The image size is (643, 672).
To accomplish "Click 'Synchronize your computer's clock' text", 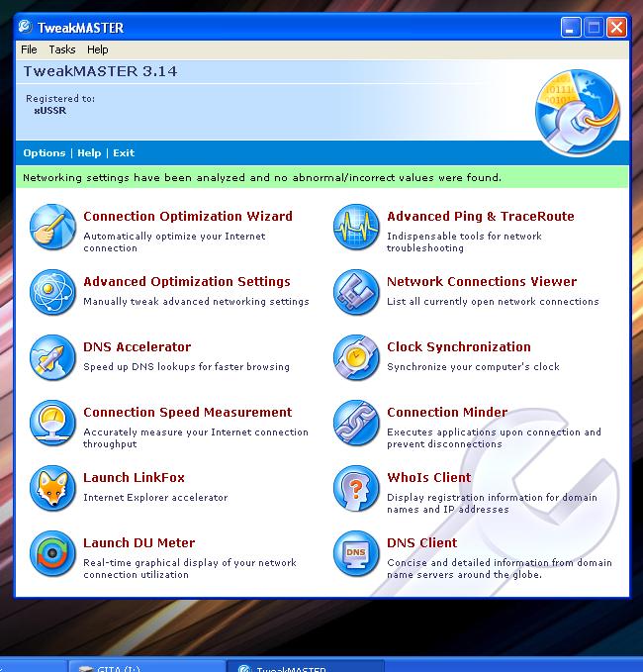I will 474,367.
